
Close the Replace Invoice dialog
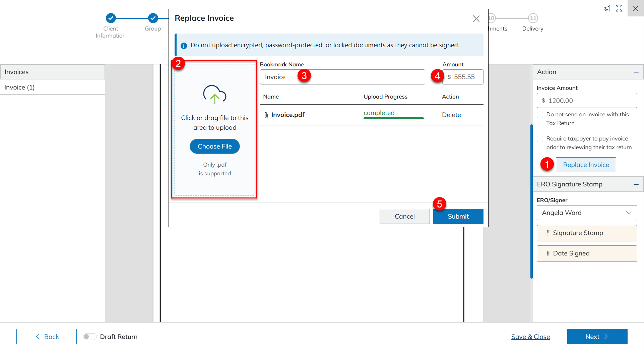coord(476,18)
